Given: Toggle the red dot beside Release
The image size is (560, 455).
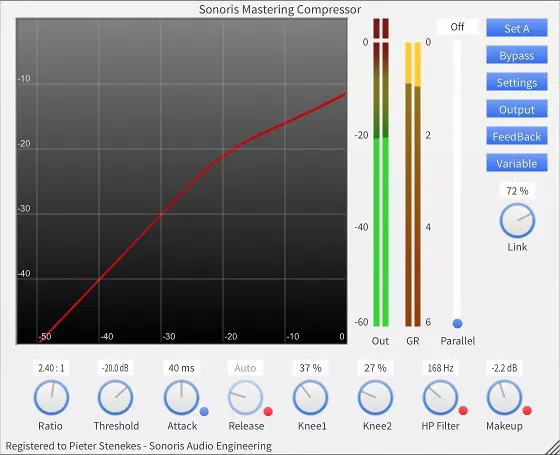Looking at the screenshot, I should pos(268,411).
